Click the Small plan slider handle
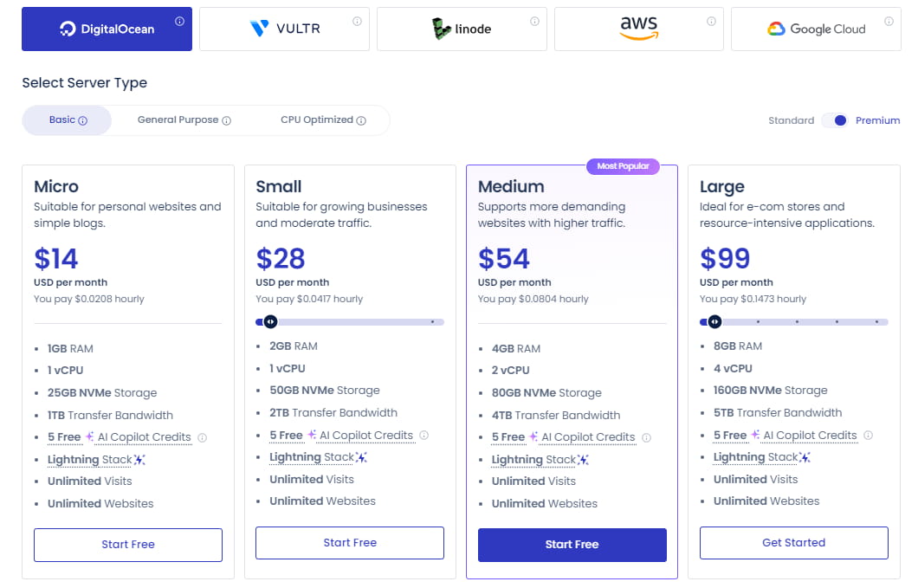The width and height of the screenshot is (918, 588). coord(271,321)
